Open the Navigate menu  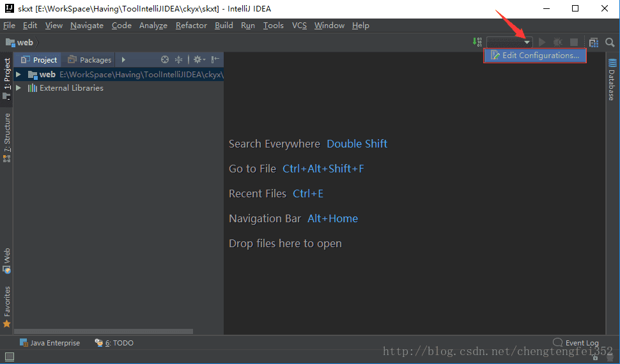[x=87, y=26]
